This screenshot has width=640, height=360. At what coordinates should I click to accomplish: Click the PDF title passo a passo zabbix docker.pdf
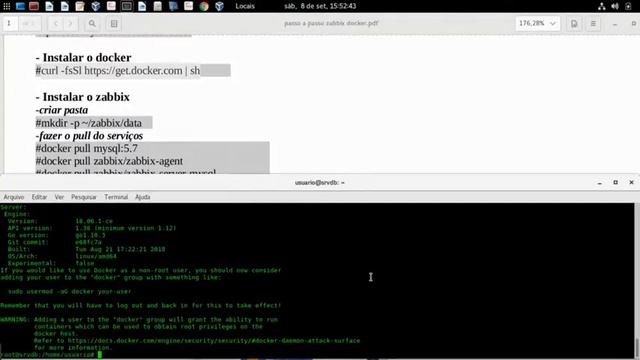click(331, 23)
